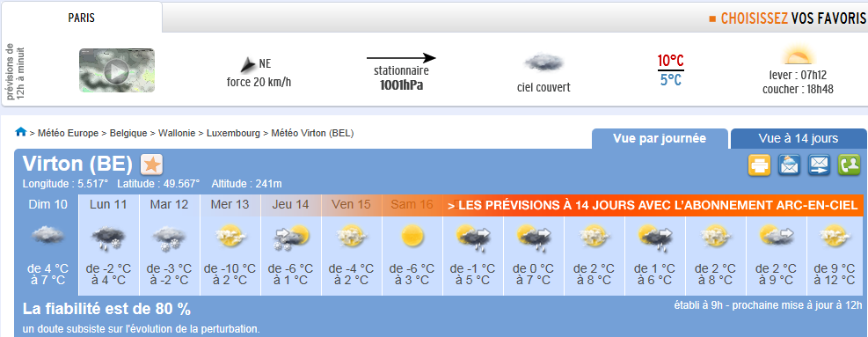Select the Mer 13 forecast day
868x337 pixels.
230,245
